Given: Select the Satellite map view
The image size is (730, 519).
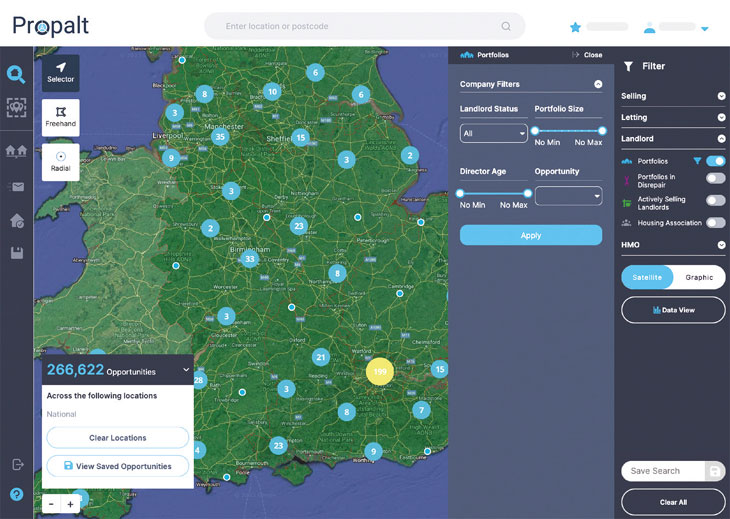Looking at the screenshot, I should pyautogui.click(x=647, y=277).
